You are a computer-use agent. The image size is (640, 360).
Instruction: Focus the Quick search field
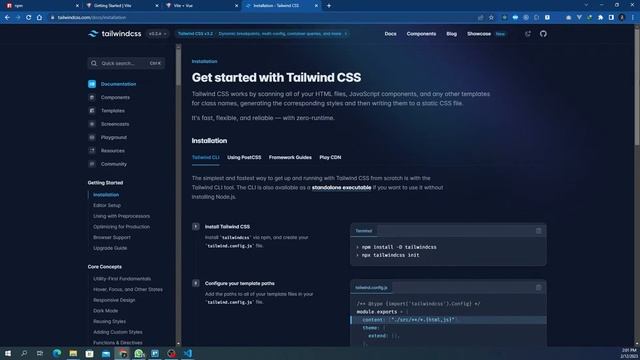126,63
